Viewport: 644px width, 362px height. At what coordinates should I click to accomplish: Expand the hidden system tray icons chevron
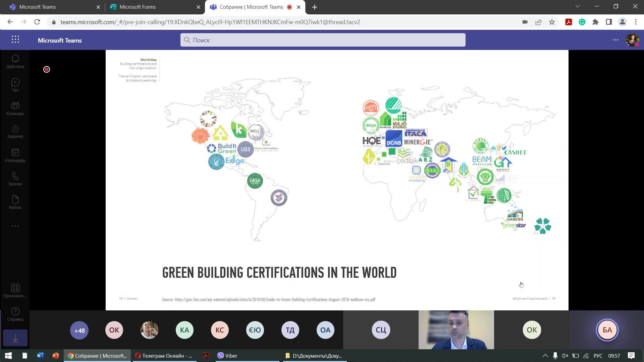(545, 356)
